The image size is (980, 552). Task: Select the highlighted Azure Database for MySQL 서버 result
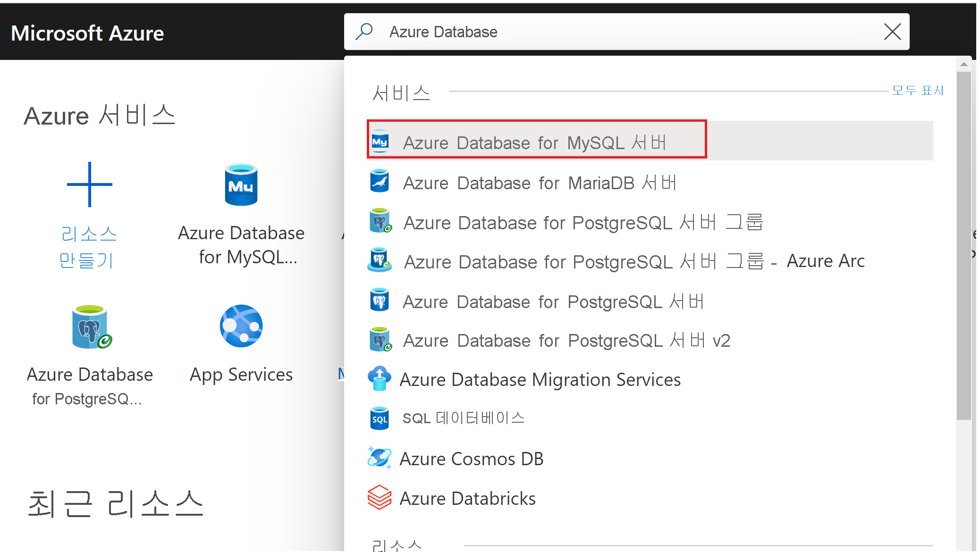click(536, 141)
